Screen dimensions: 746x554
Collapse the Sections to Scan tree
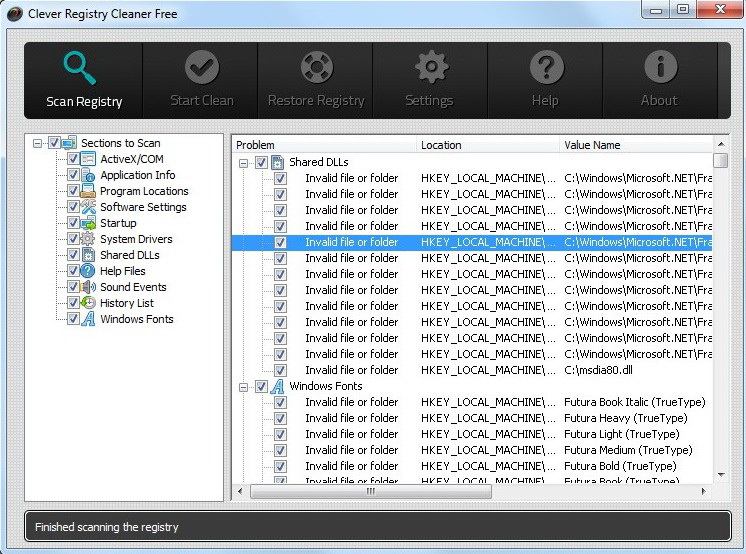38,143
